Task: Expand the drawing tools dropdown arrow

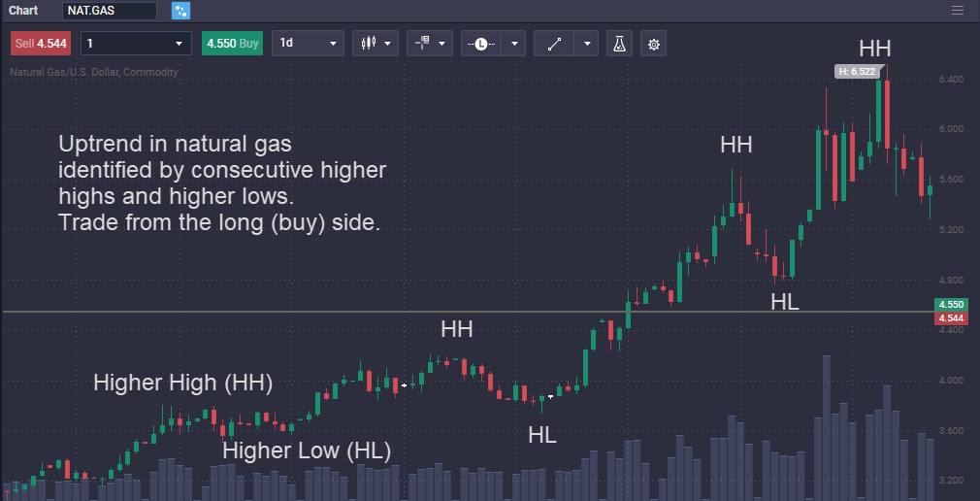Action: [587, 44]
